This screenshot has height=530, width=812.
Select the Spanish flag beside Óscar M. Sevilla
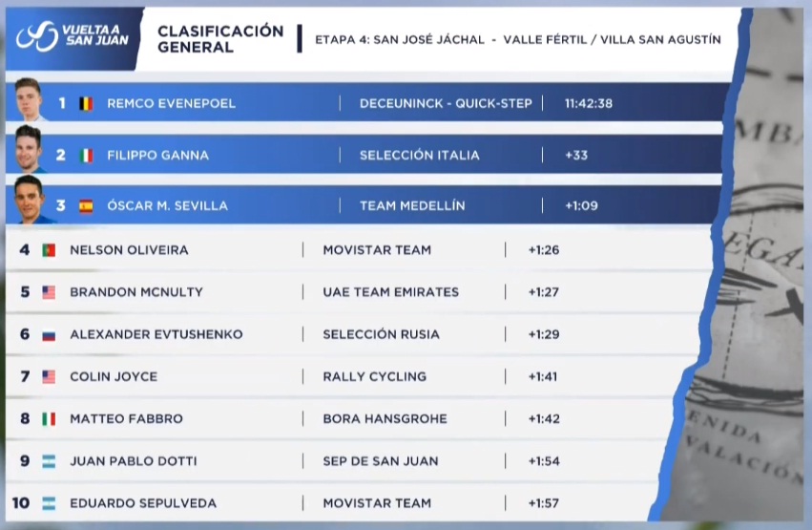[87, 205]
